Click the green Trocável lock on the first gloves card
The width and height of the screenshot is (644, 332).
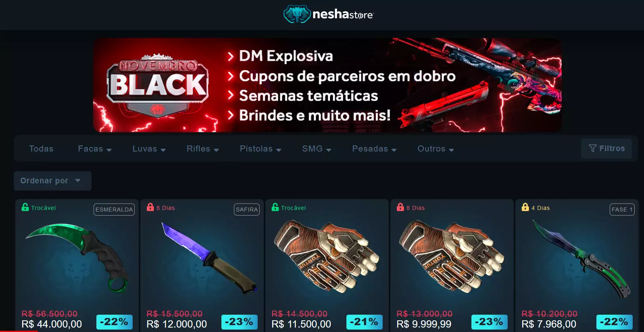(275, 207)
